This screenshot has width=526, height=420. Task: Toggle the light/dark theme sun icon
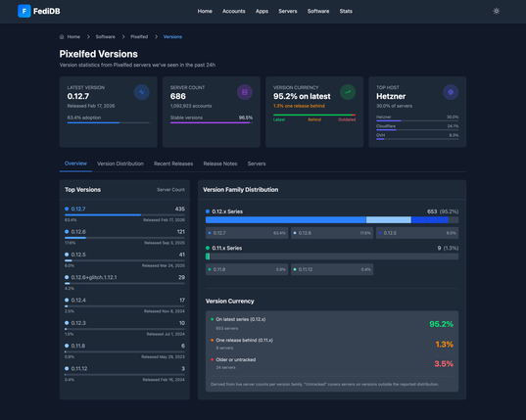(x=497, y=11)
